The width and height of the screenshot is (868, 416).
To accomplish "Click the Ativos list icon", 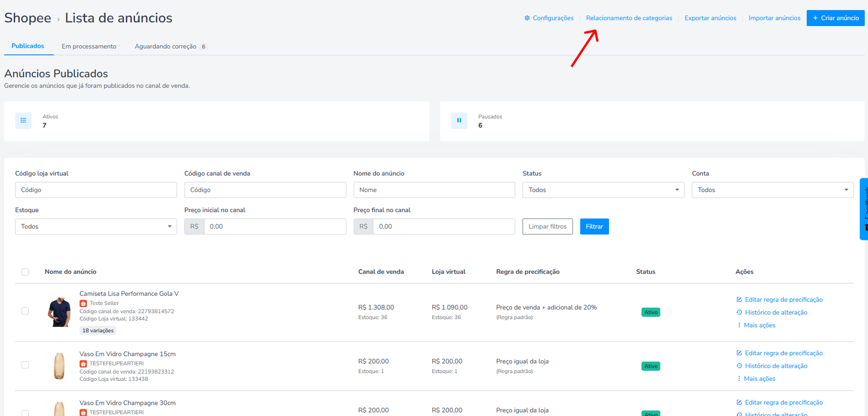I will pos(23,121).
